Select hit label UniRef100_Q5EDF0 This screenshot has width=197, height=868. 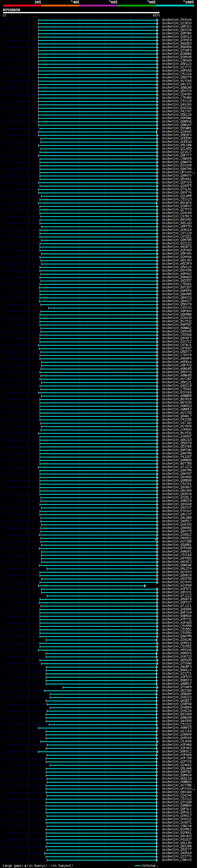(x=176, y=135)
